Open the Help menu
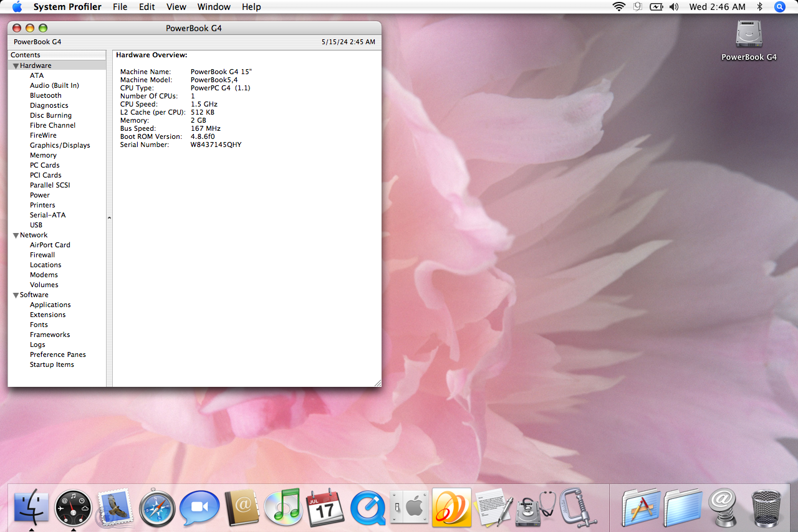This screenshot has width=798, height=532. 251,7
